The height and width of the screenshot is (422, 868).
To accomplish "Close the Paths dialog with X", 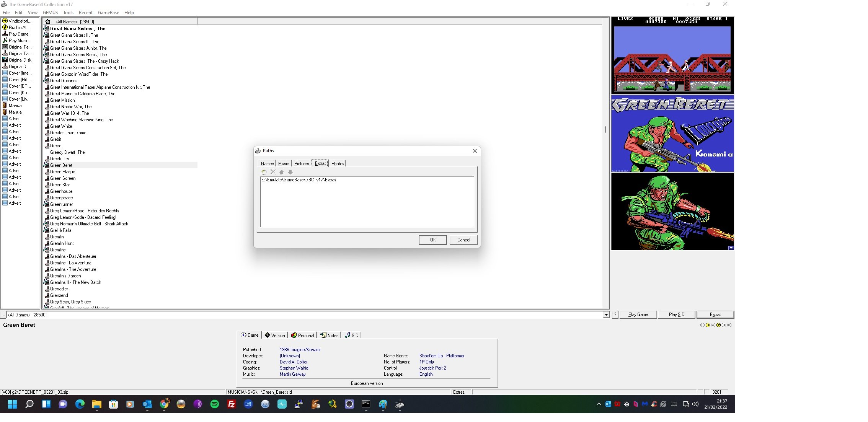I will tap(475, 151).
